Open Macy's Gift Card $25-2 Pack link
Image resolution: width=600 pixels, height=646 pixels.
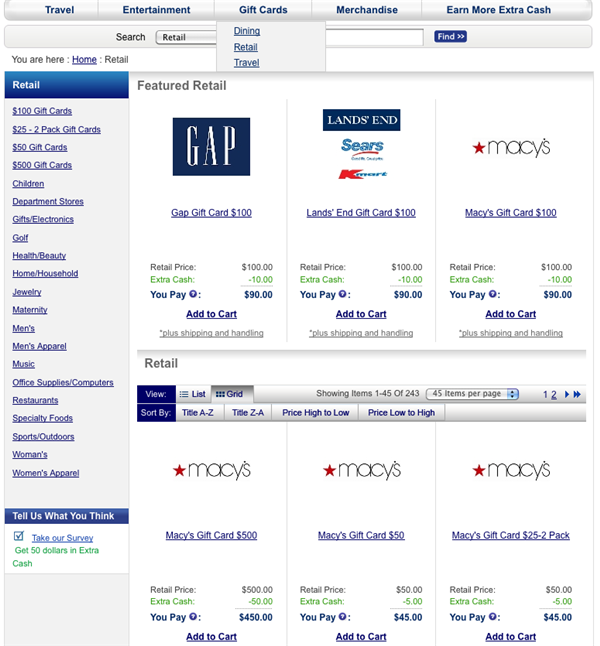coord(511,535)
